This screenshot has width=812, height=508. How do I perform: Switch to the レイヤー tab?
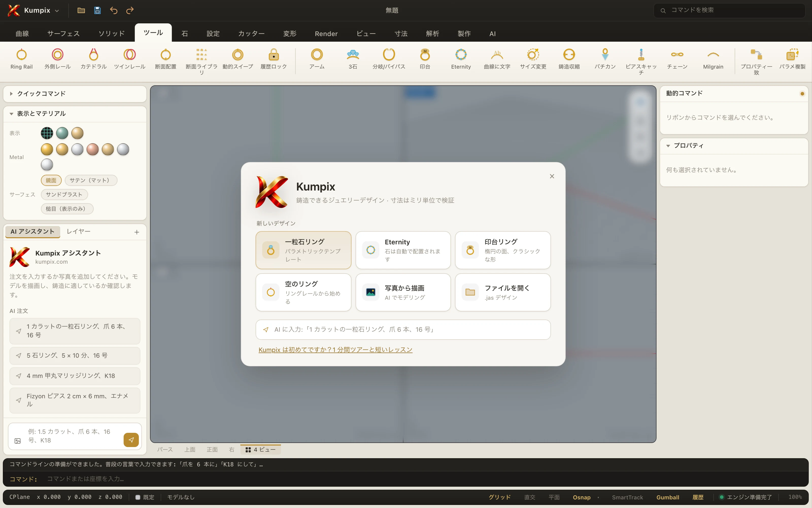pos(78,231)
